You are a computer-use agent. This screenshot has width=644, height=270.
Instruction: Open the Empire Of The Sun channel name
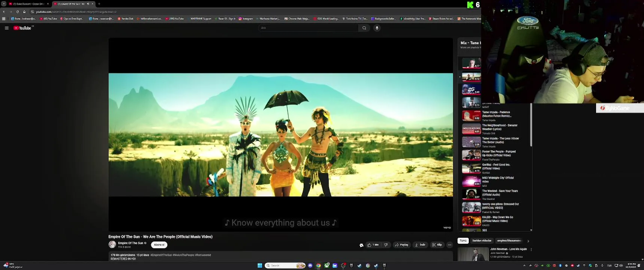pyautogui.click(x=131, y=243)
